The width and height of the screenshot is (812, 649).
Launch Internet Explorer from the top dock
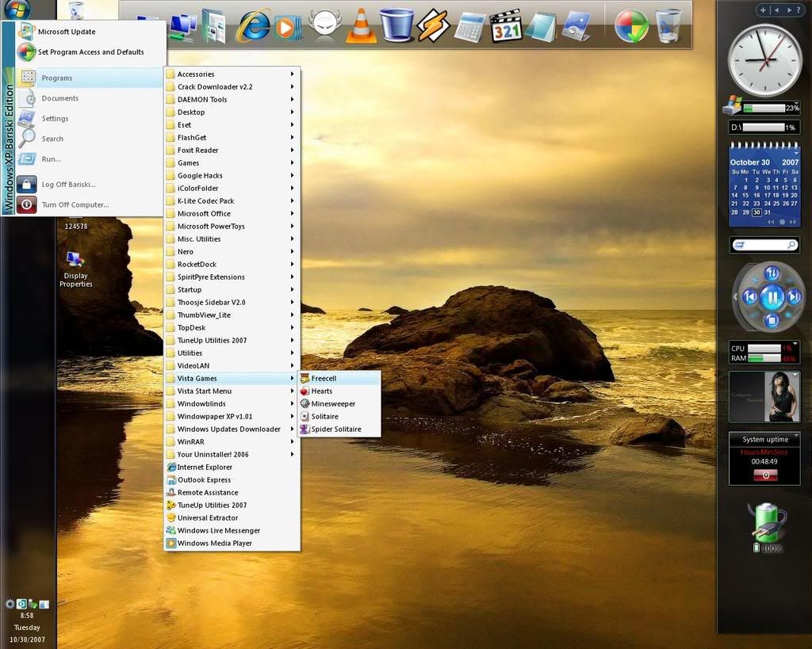click(x=253, y=25)
